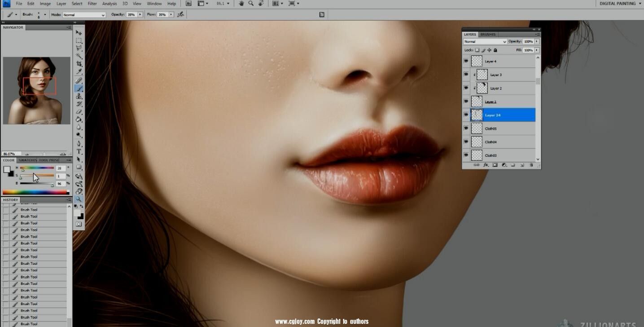
Task: Hide Cloth03 layer visibility eye
Action: point(466,155)
